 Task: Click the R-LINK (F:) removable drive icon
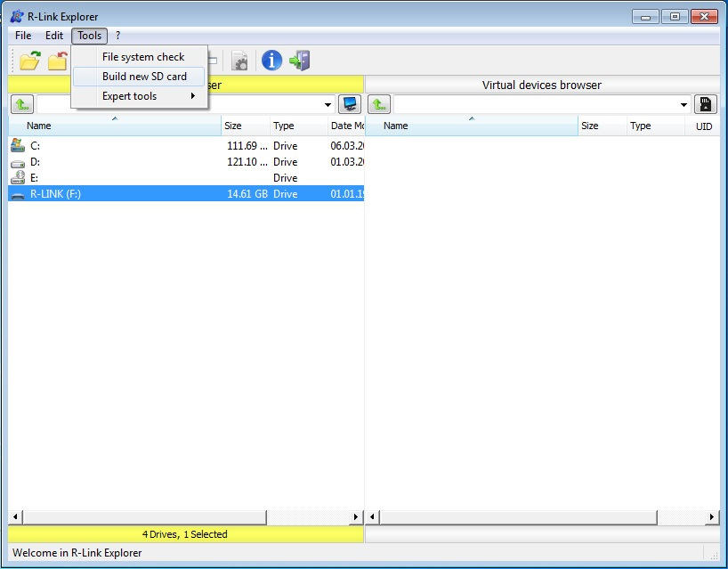(x=18, y=195)
